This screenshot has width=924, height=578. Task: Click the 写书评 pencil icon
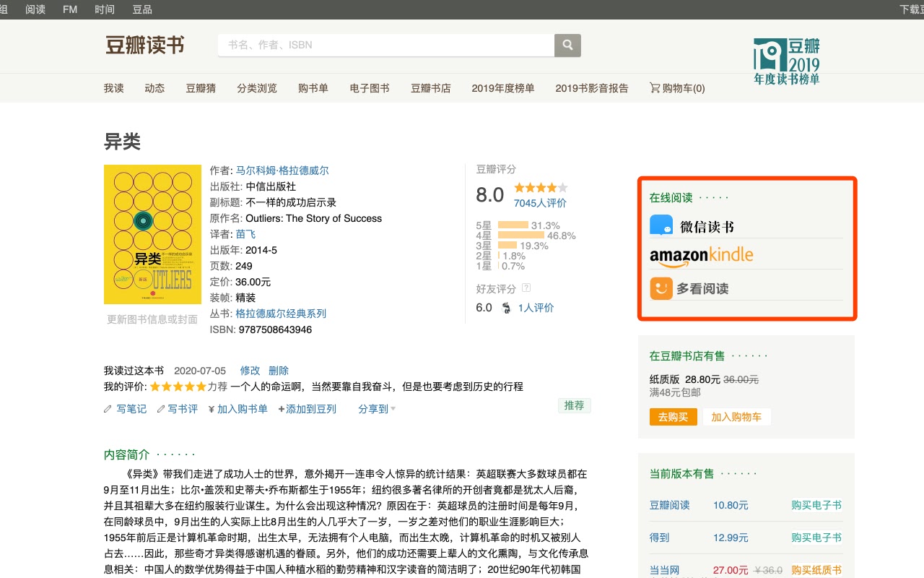[x=161, y=409]
